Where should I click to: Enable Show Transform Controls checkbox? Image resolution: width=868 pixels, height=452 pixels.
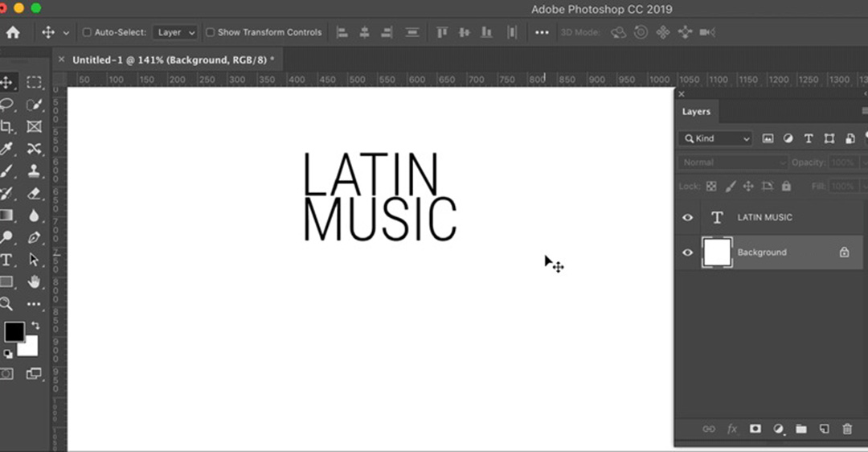(211, 32)
